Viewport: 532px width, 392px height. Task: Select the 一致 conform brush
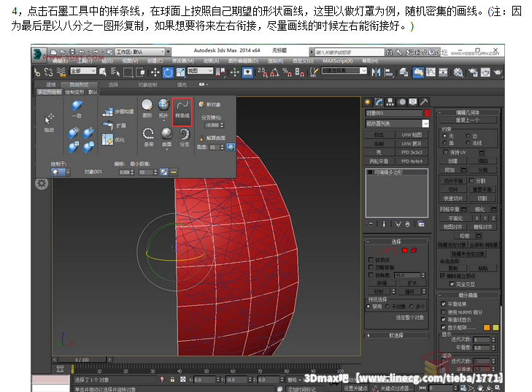coord(77,109)
